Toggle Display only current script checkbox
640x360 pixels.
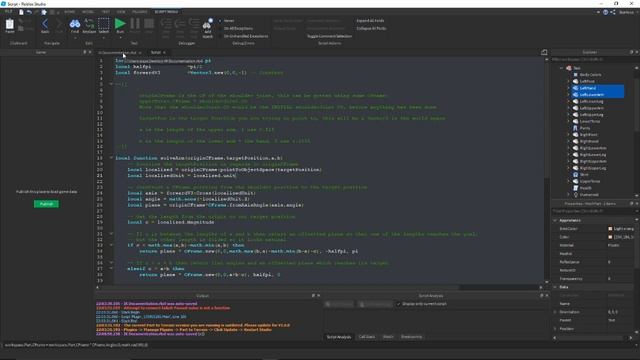coord(399,304)
